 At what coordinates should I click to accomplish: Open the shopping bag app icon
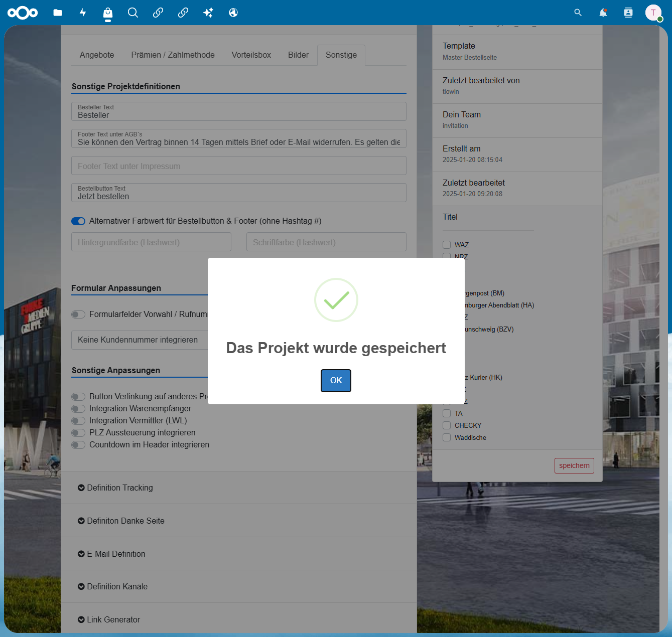pyautogui.click(x=108, y=13)
